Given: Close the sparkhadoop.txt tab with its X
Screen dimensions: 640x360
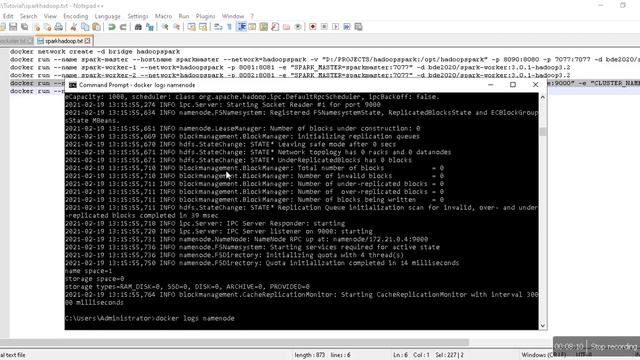Looking at the screenshot, I should point(88,41).
